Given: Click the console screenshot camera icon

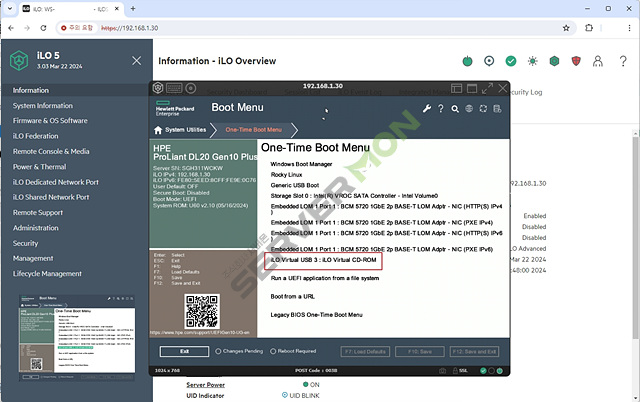Looking at the screenshot, I should tap(442, 371).
